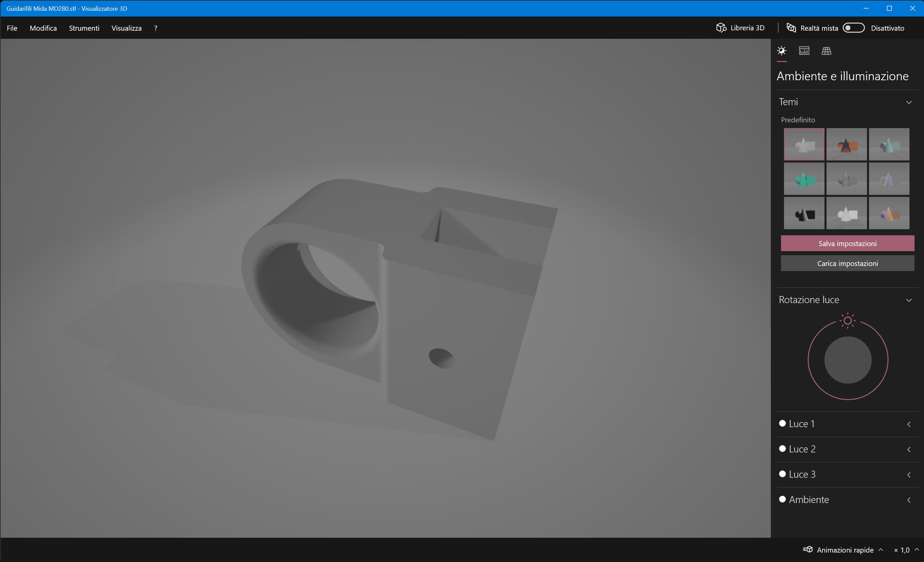Open the File menu
The width and height of the screenshot is (924, 562).
[x=12, y=28]
